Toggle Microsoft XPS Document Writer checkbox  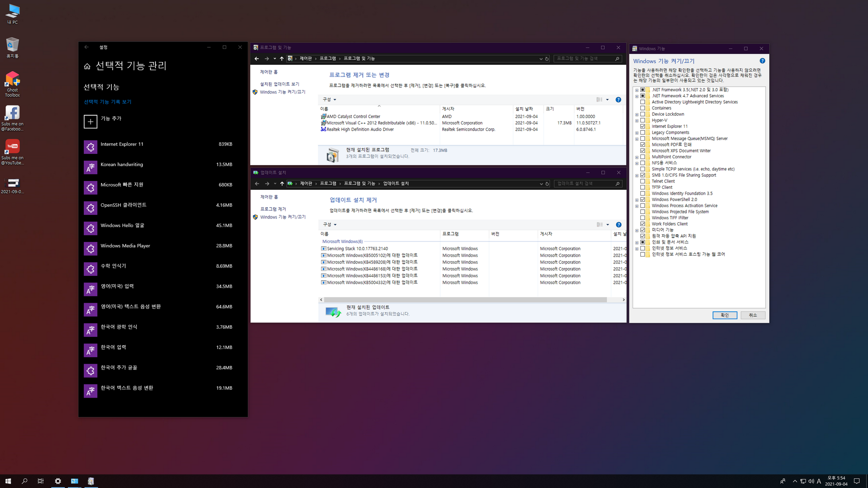click(x=643, y=151)
